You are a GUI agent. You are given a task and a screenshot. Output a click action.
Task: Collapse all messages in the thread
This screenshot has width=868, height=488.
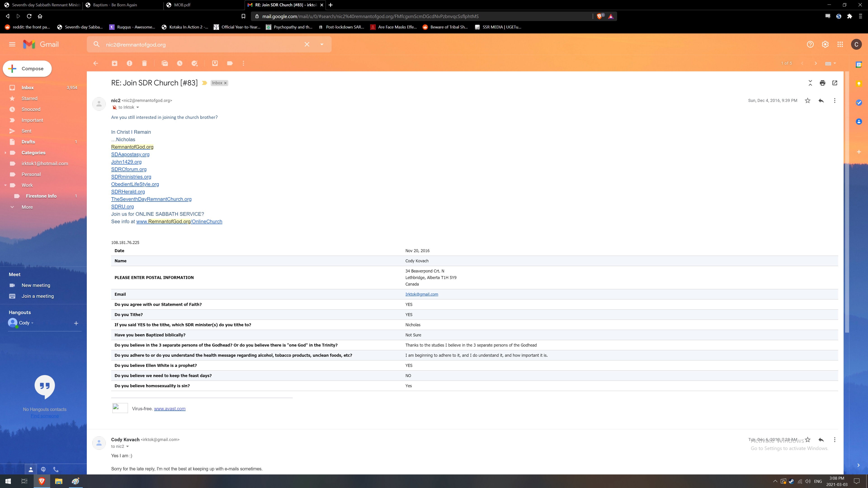810,83
